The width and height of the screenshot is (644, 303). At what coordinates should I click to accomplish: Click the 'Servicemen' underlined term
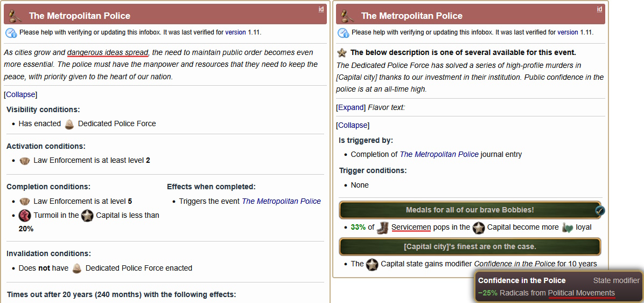click(x=411, y=228)
